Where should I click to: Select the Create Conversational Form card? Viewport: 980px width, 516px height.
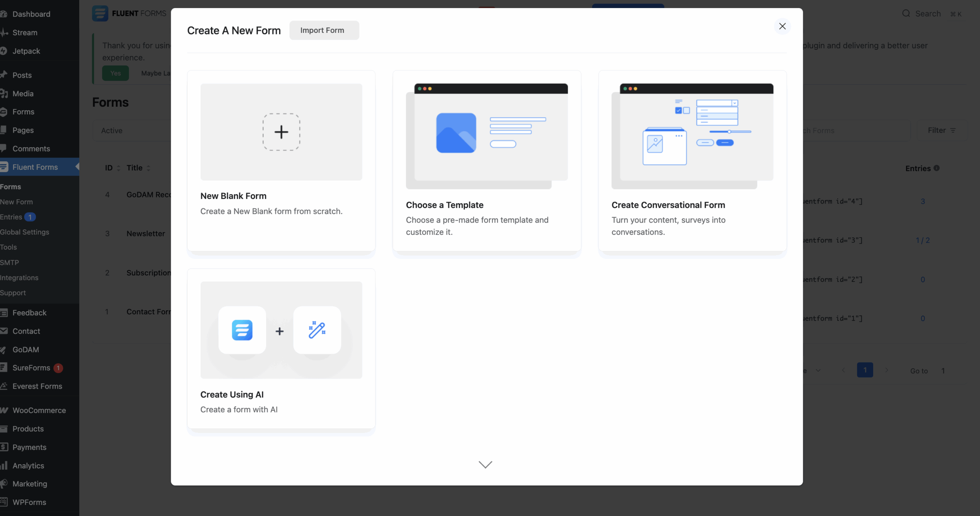692,161
